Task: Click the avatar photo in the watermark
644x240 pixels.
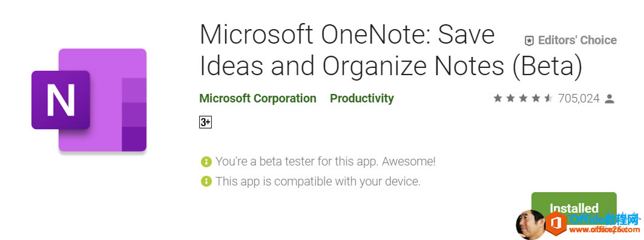Action: tap(531, 225)
